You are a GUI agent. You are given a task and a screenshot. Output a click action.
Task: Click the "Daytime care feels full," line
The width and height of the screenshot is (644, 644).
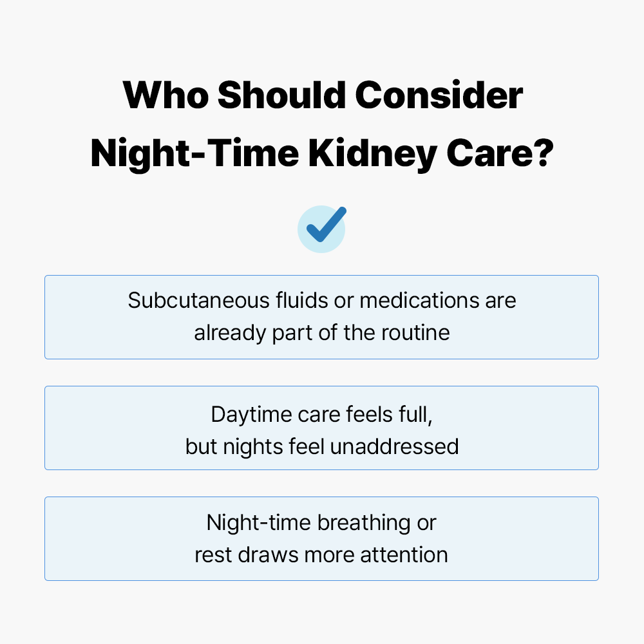(x=321, y=414)
